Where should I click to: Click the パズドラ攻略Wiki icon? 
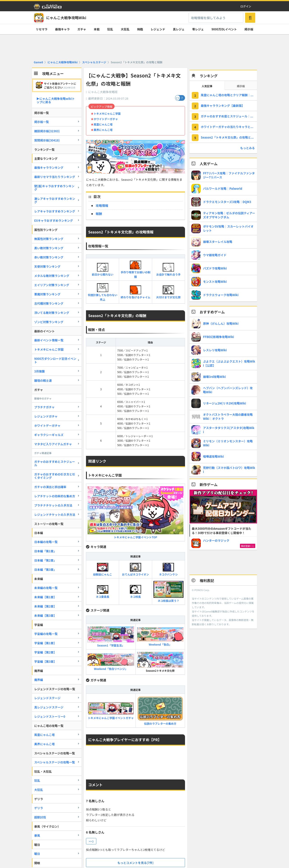coord(196,268)
